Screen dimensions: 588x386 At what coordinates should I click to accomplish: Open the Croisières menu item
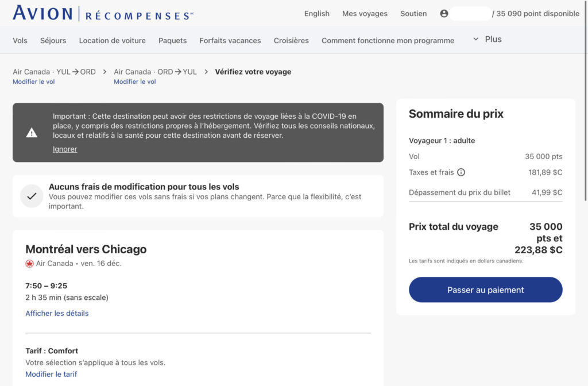(x=291, y=41)
